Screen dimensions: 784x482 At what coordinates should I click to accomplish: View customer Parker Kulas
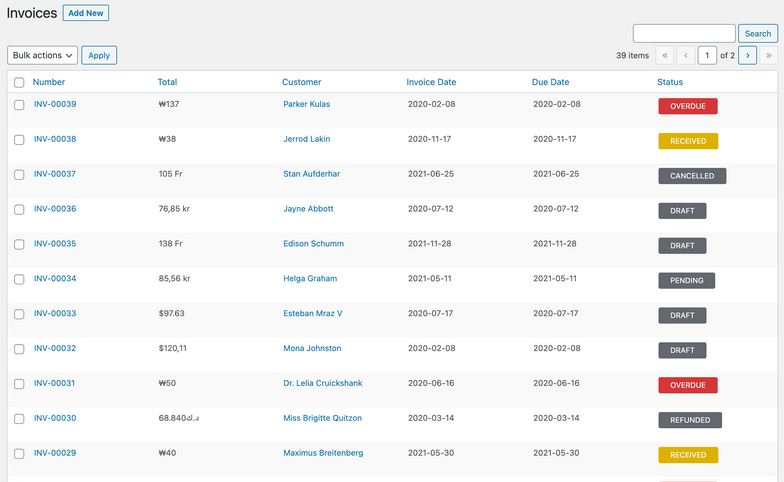tap(306, 104)
